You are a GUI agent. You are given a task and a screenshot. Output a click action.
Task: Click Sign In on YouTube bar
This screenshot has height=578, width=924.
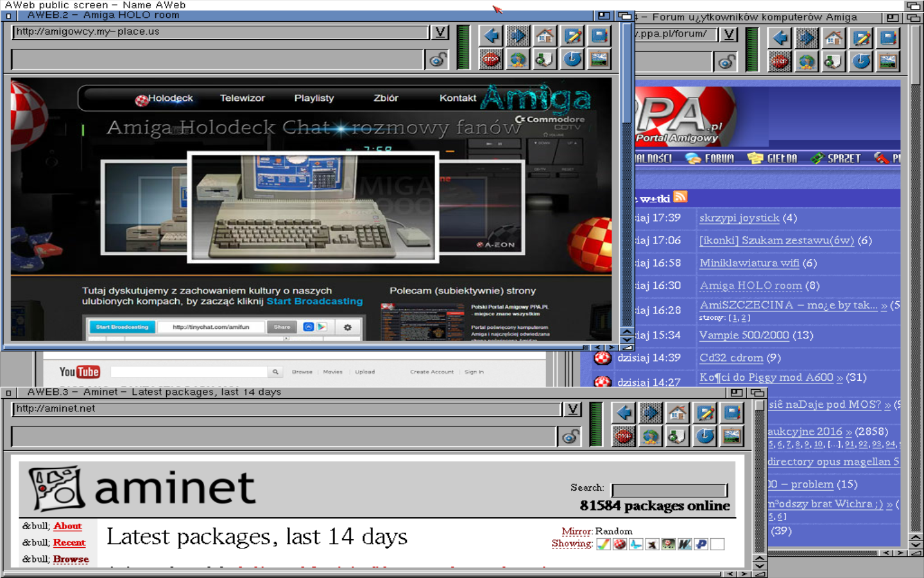[x=474, y=372]
